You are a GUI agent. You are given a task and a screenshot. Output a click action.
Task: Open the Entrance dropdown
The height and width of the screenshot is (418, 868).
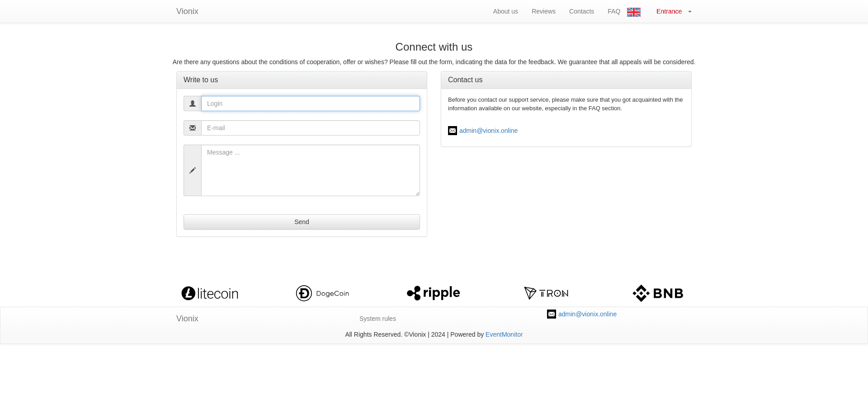coord(673,11)
